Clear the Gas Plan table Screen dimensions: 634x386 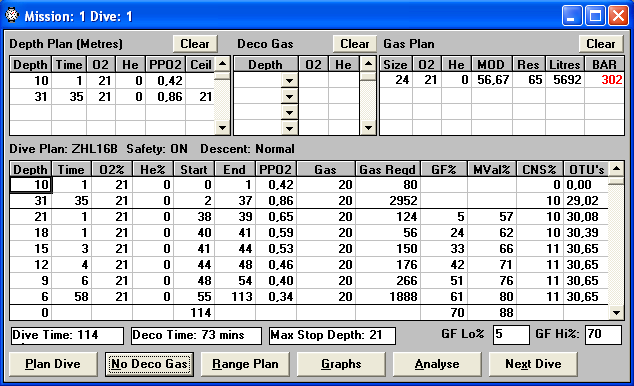[x=601, y=44]
